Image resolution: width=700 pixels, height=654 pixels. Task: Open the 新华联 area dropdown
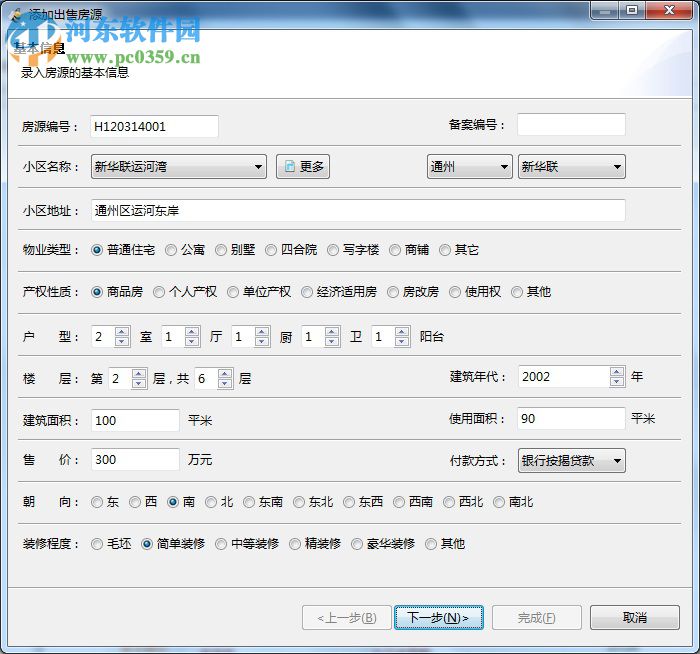[x=571, y=167]
